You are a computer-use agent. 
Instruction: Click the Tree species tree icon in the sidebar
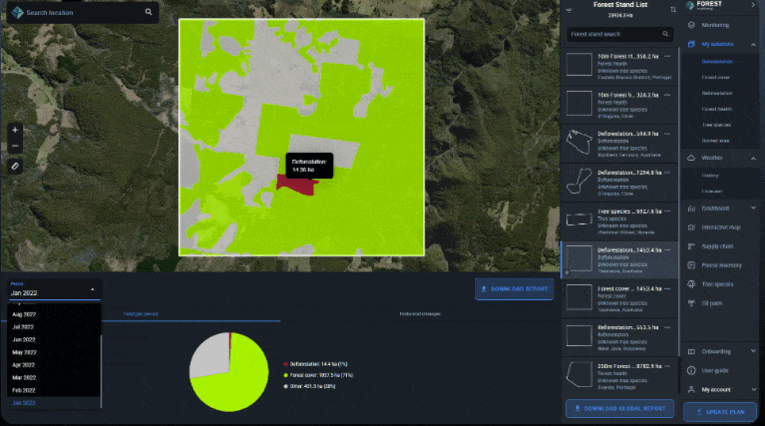[691, 284]
